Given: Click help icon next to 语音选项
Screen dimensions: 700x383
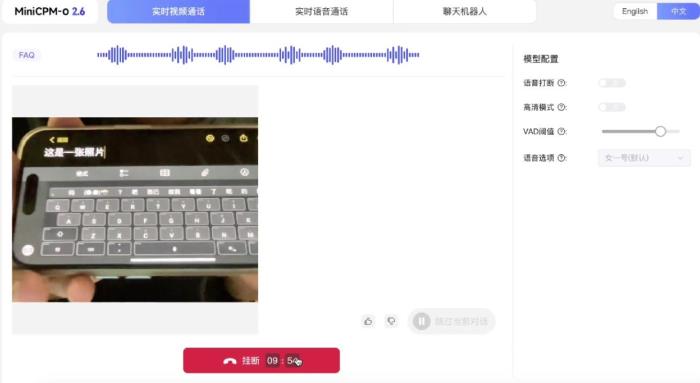Looking at the screenshot, I should point(562,158).
